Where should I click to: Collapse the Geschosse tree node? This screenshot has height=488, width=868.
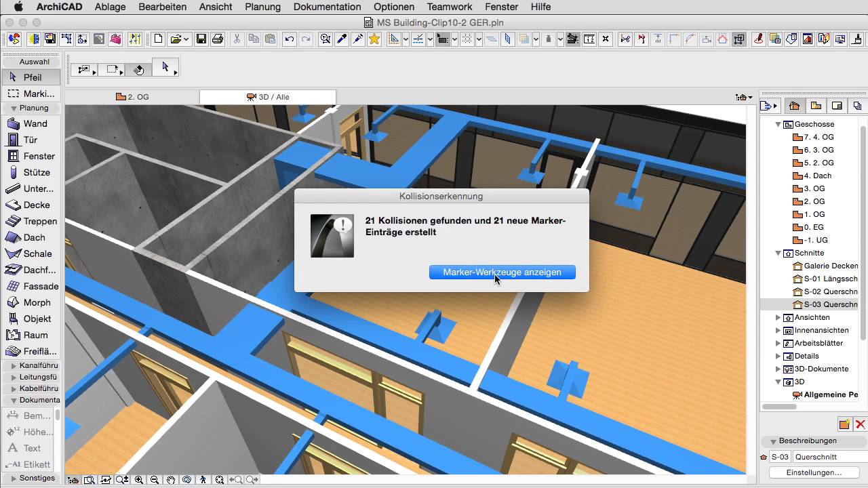coord(778,124)
